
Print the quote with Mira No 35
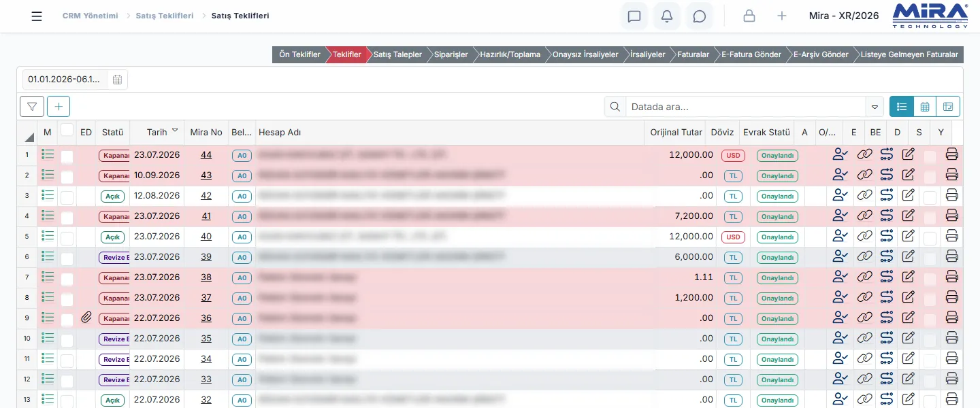tap(952, 339)
